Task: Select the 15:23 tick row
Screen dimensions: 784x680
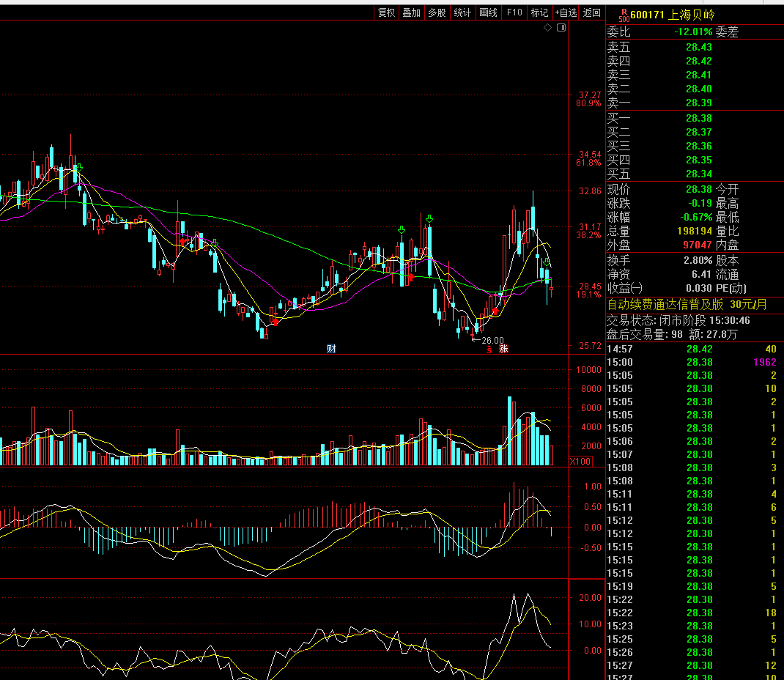Action: 695,626
